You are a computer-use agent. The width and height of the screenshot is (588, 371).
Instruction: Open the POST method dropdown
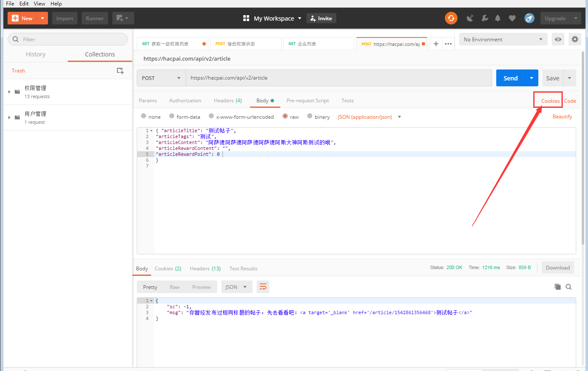point(161,78)
